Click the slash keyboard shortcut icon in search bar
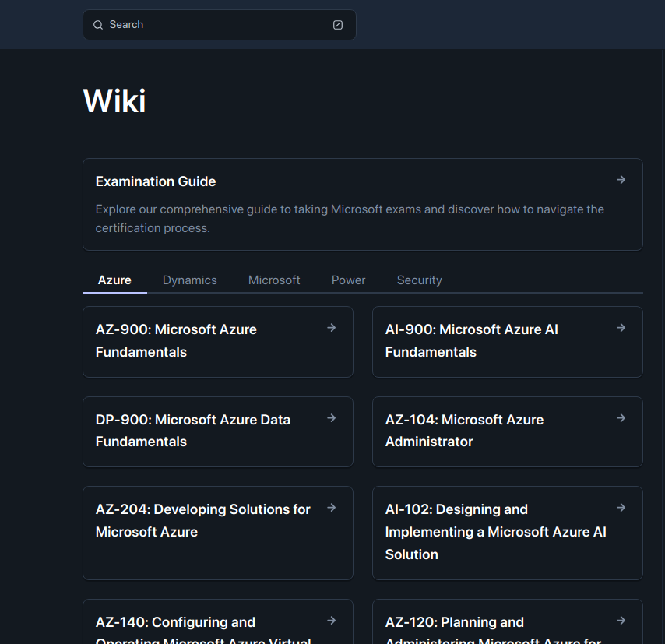665x644 pixels. tap(337, 24)
